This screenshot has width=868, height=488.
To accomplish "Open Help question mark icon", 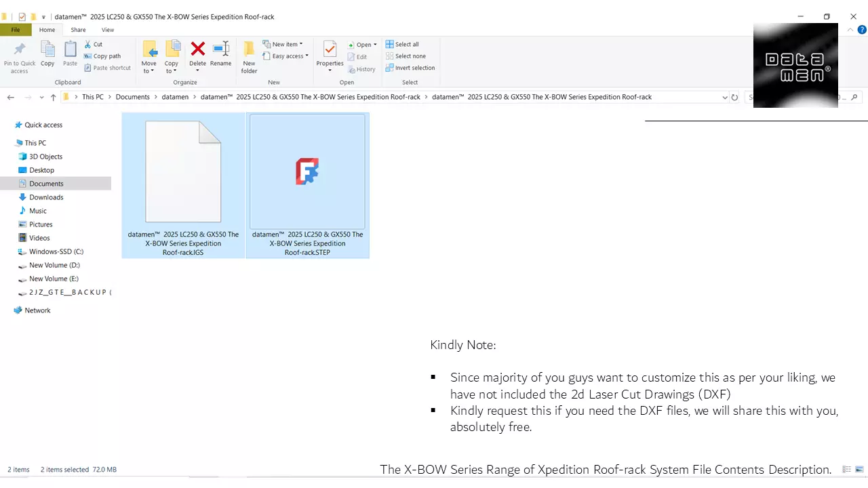I will (x=862, y=30).
